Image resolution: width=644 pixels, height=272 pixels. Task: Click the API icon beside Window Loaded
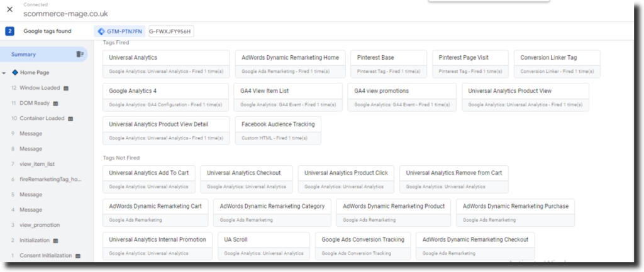(66, 88)
